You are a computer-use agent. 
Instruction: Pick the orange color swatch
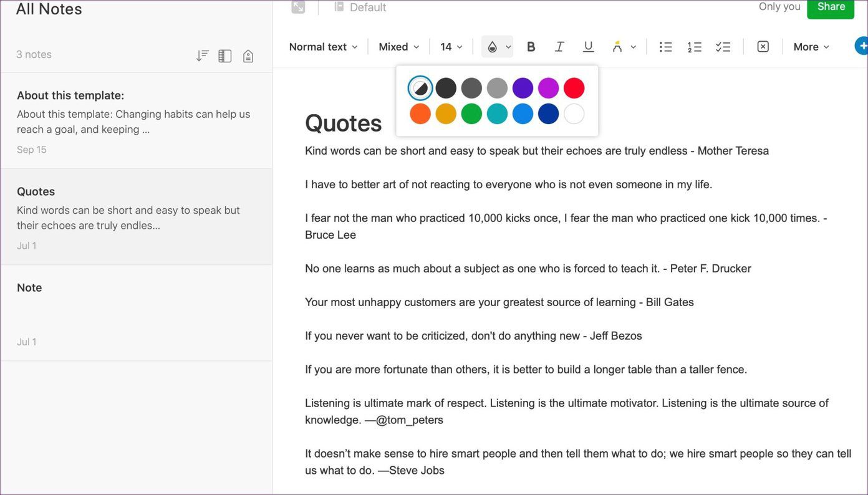coord(420,114)
